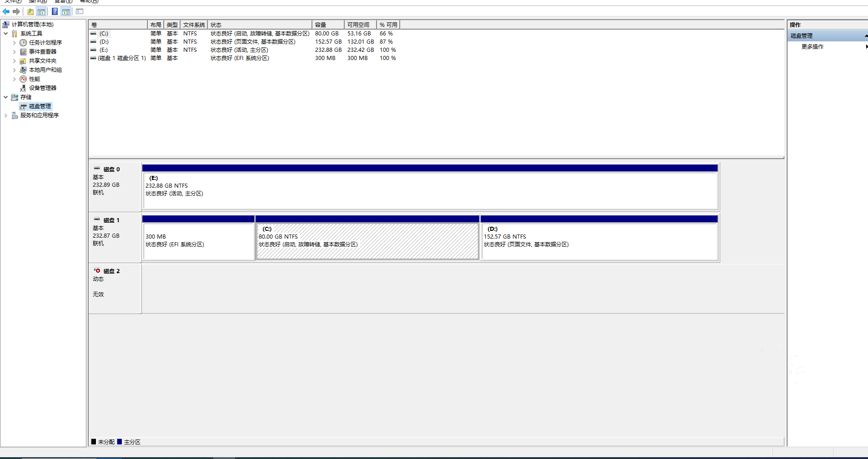The height and width of the screenshot is (459, 868).
Task: Select 设备管理器 in the tree
Action: pos(42,88)
